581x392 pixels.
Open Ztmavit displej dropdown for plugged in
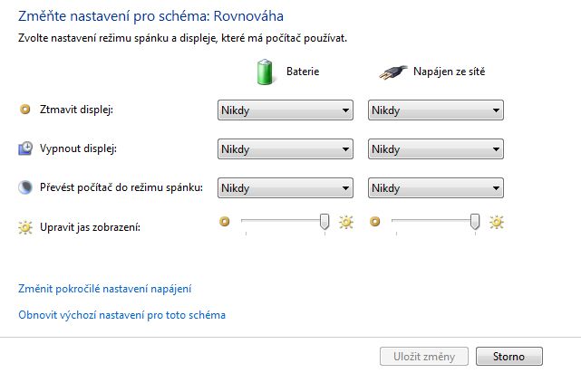point(436,110)
